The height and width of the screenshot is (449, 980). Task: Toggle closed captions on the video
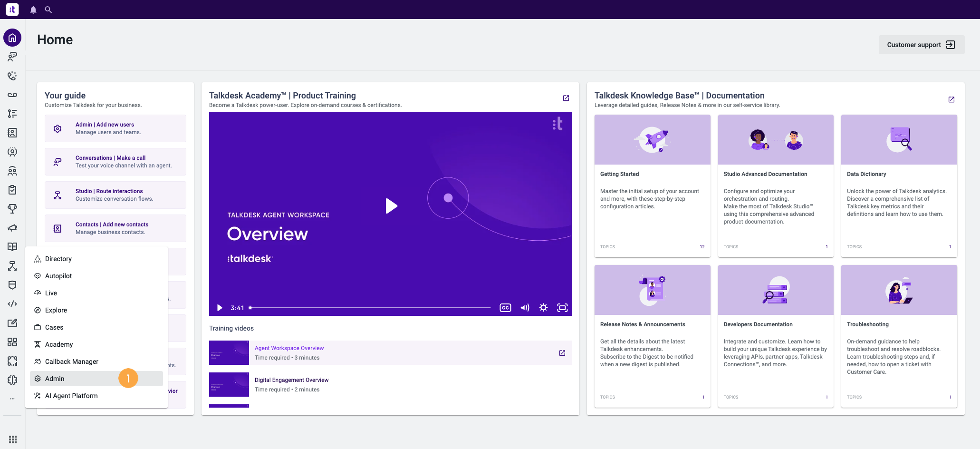(505, 308)
